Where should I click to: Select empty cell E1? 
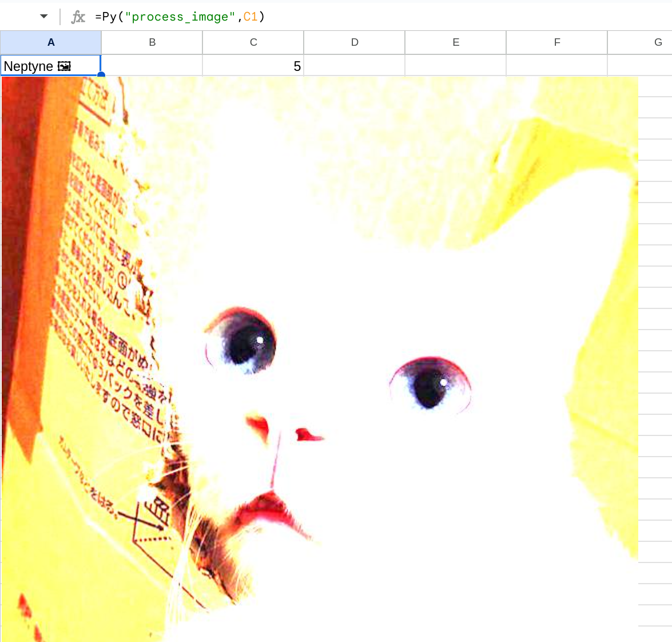(455, 66)
